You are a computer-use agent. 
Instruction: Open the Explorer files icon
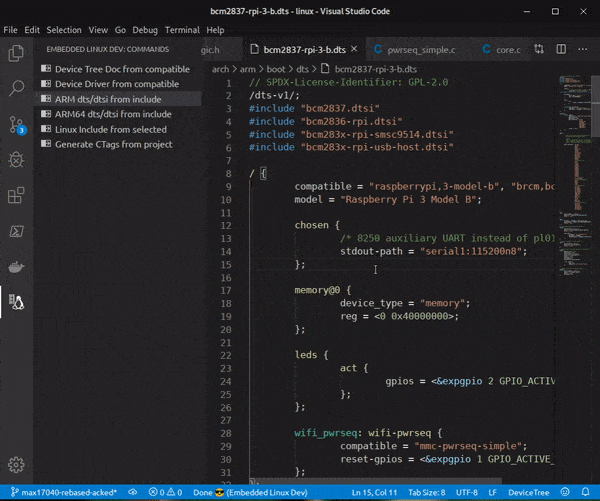(16, 53)
